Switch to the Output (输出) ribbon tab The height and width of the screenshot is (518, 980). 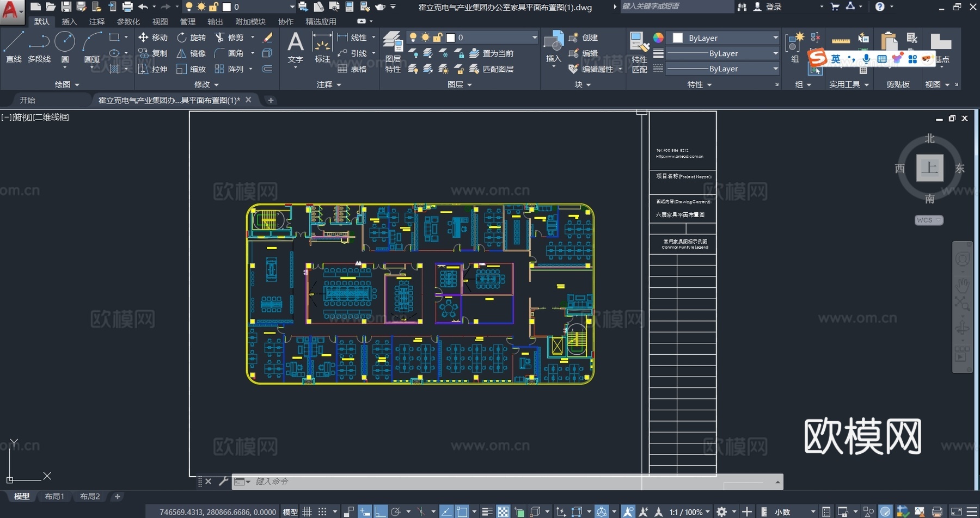coord(215,22)
